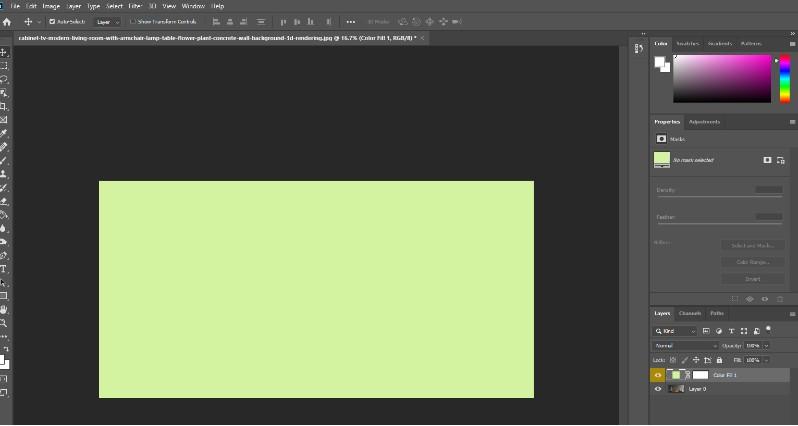The image size is (798, 426).
Task: Select the Zoom tool
Action: [x=4, y=323]
